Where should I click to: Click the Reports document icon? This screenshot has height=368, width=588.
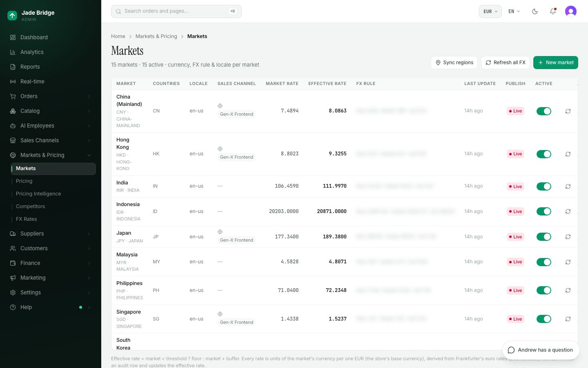point(13,67)
